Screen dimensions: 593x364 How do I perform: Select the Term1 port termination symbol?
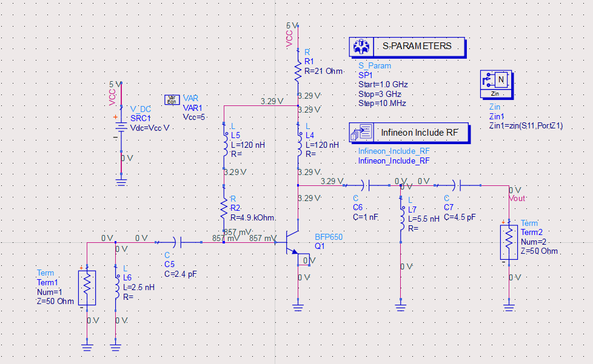[x=87, y=288]
